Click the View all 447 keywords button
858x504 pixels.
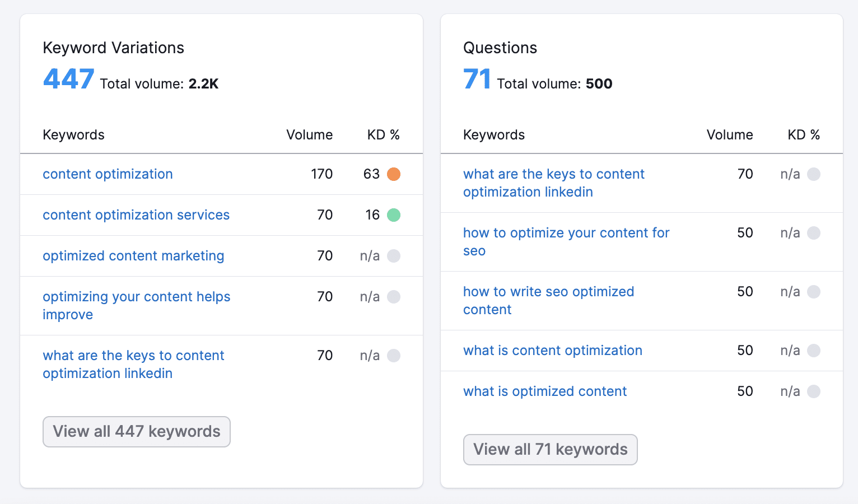pyautogui.click(x=137, y=432)
